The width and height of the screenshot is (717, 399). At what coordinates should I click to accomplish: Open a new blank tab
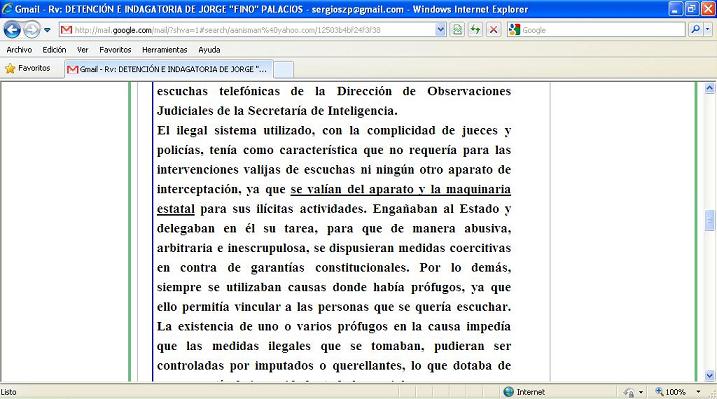click(x=284, y=70)
